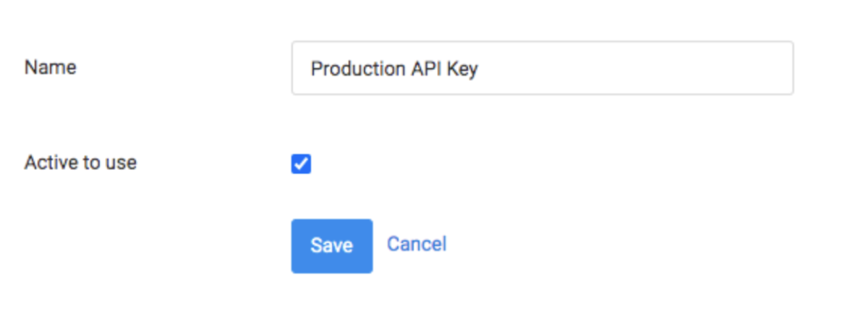Click the Active to use label
The image size is (868, 325).
[80, 162]
